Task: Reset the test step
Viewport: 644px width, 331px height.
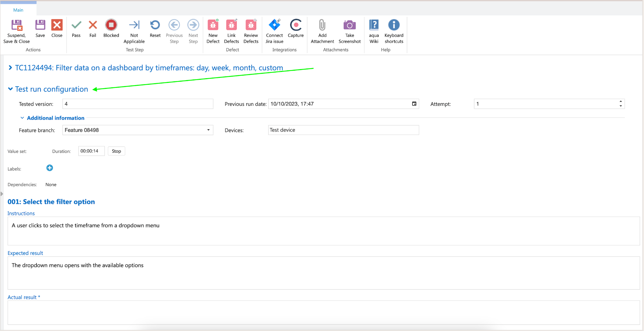Action: click(155, 25)
